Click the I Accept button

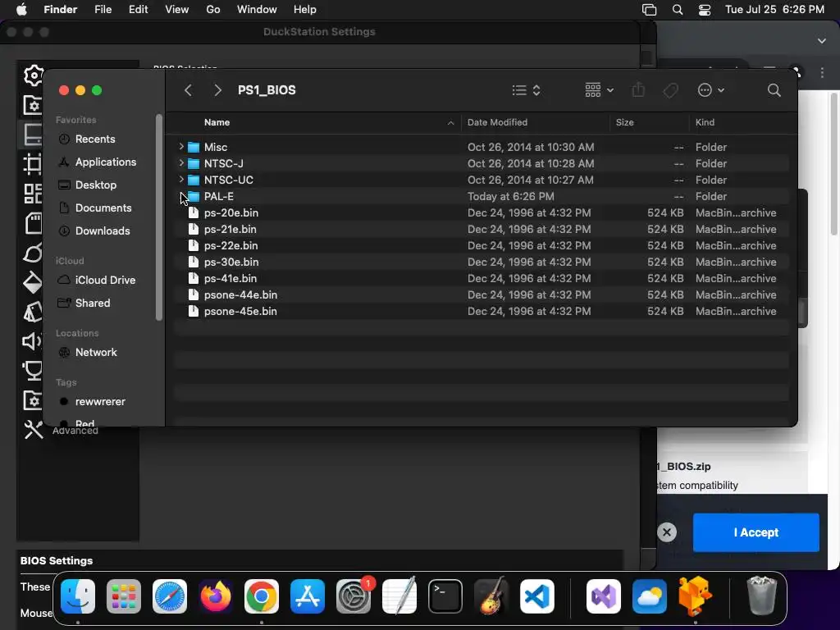[x=756, y=532]
